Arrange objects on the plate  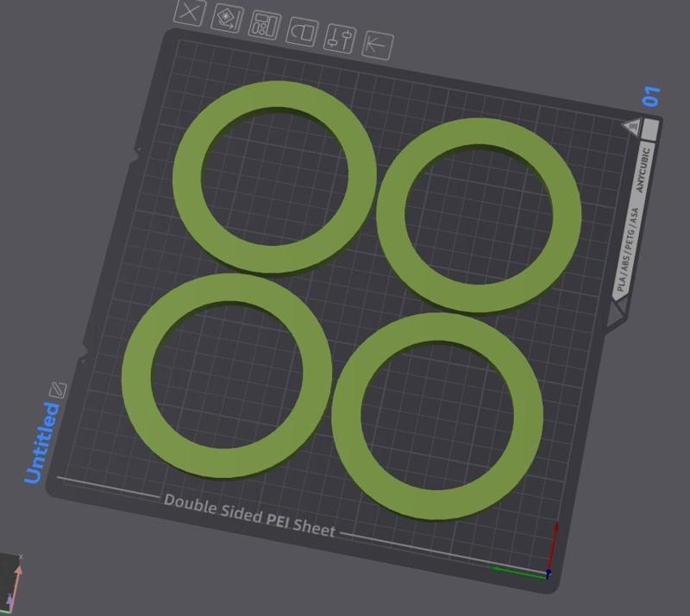point(265,26)
